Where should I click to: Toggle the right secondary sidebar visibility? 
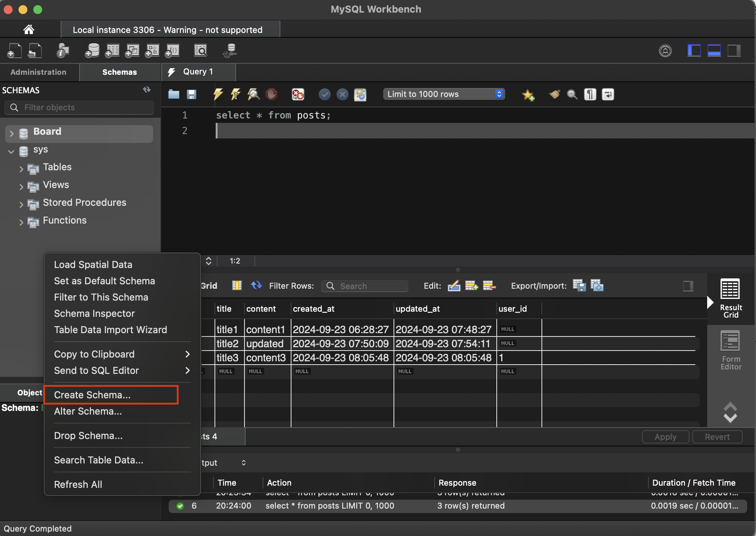pyautogui.click(x=734, y=50)
